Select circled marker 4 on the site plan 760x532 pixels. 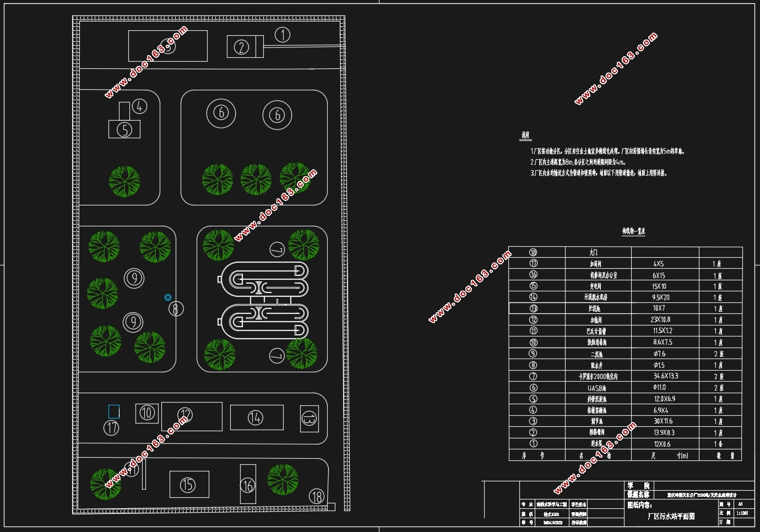(140, 106)
